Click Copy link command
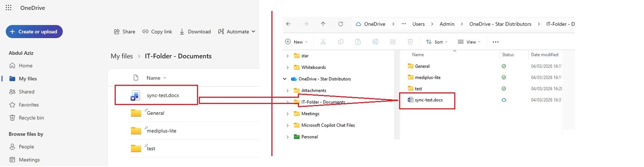 (x=157, y=32)
